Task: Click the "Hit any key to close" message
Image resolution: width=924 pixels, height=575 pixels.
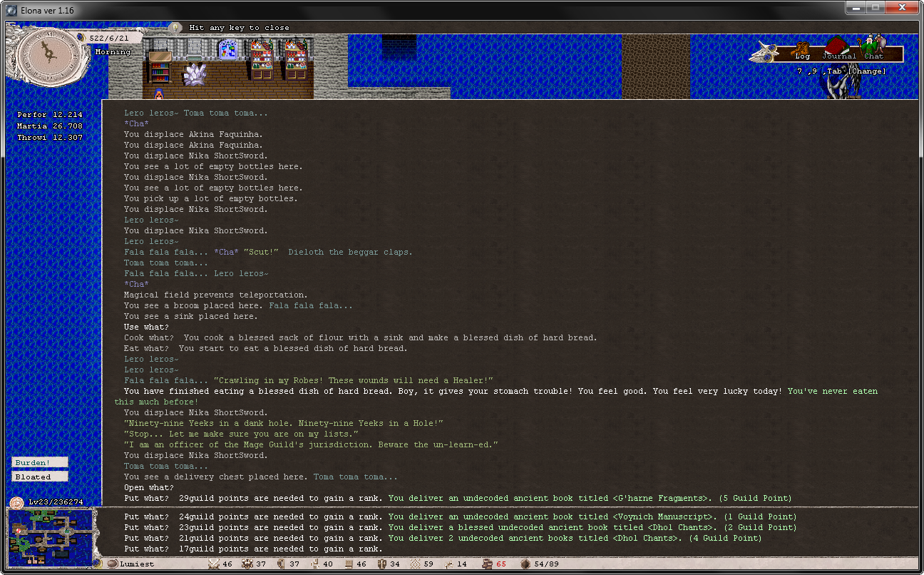Action: tap(240, 28)
